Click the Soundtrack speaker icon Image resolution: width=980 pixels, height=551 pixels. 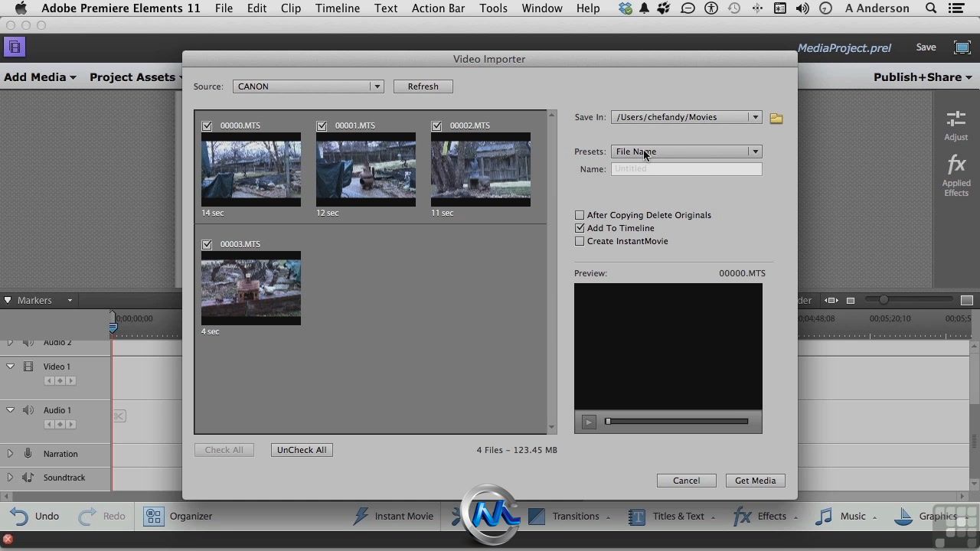28,478
